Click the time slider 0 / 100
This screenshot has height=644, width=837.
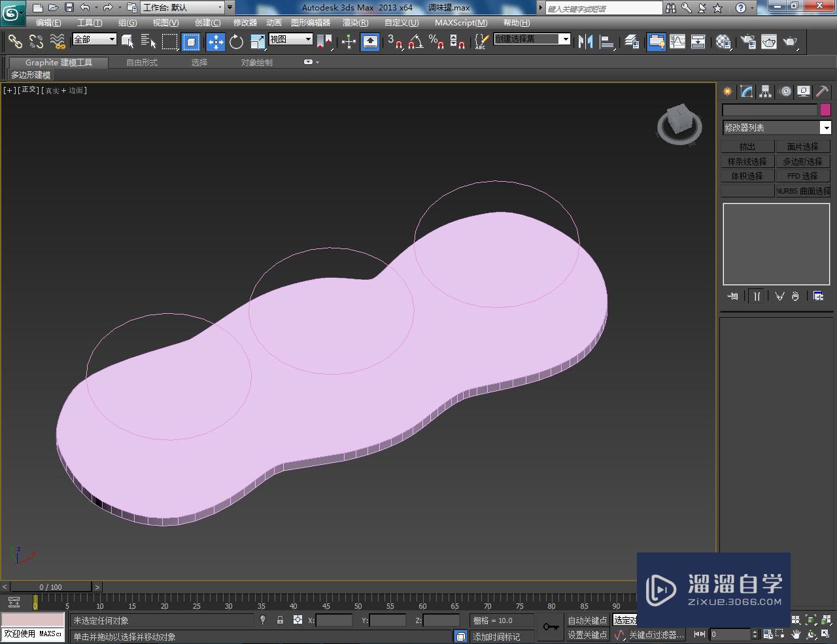[50, 587]
